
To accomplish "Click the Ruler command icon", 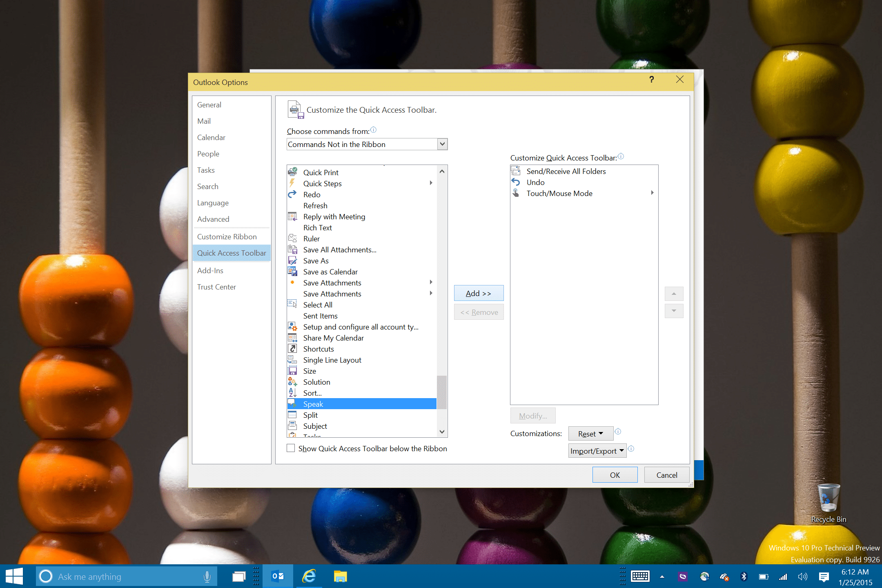I will (292, 238).
